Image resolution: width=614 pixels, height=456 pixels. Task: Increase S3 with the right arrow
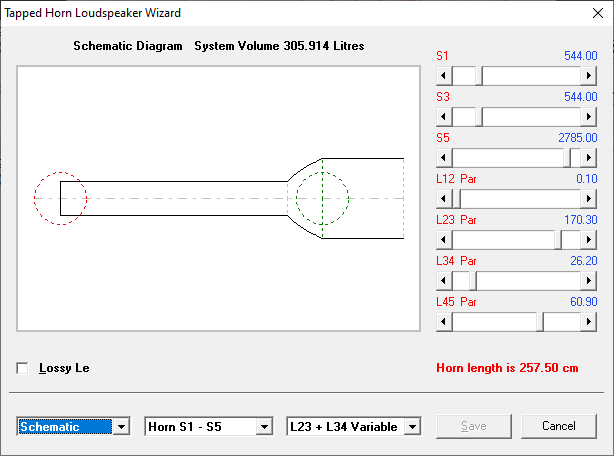[x=589, y=117]
